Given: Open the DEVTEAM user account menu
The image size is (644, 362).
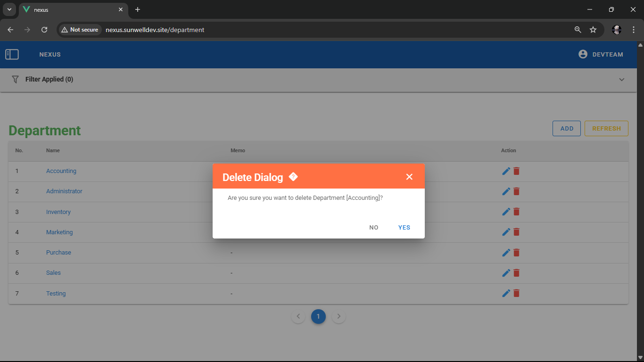Looking at the screenshot, I should tap(601, 55).
